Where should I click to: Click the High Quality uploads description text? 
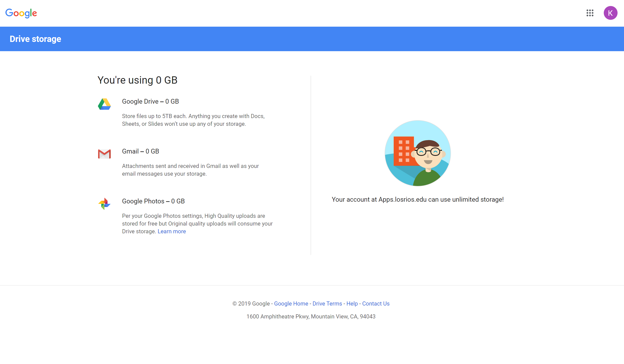(197, 224)
